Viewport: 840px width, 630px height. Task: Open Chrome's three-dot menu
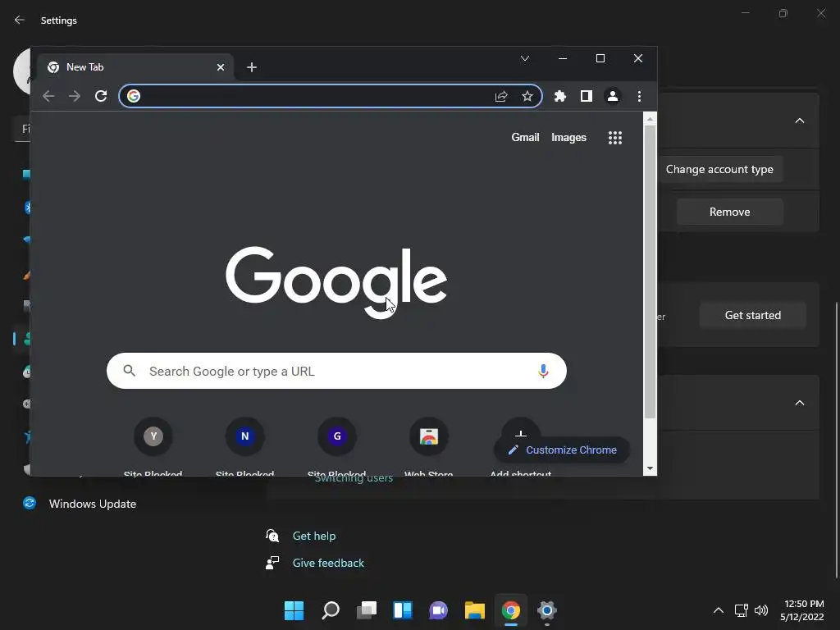(x=639, y=96)
